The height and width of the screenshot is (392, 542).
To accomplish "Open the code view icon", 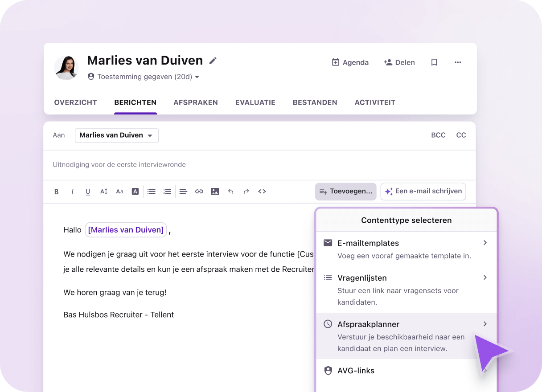I will click(x=262, y=191).
